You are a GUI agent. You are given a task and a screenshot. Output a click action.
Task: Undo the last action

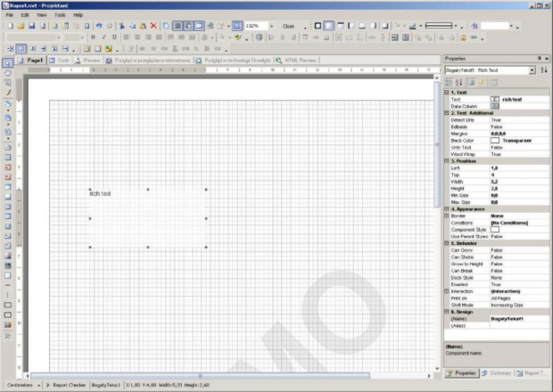click(x=99, y=26)
